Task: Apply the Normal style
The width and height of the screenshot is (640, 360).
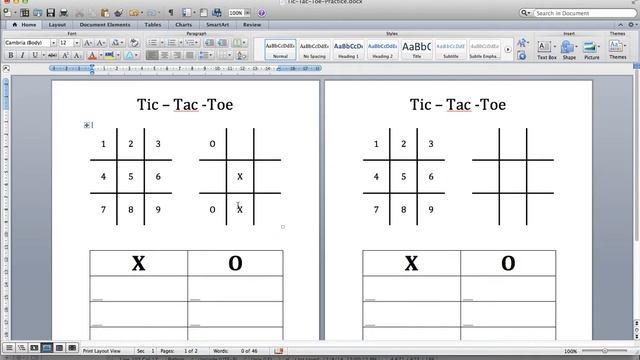Action: point(280,49)
